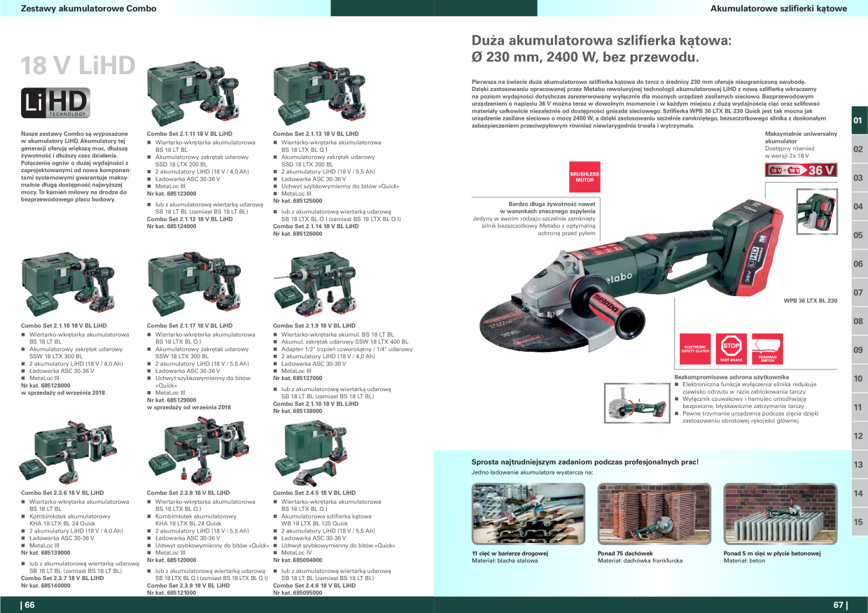
Task: Click caption '11 cięć w barierze drogowej'
Action: click(x=510, y=554)
